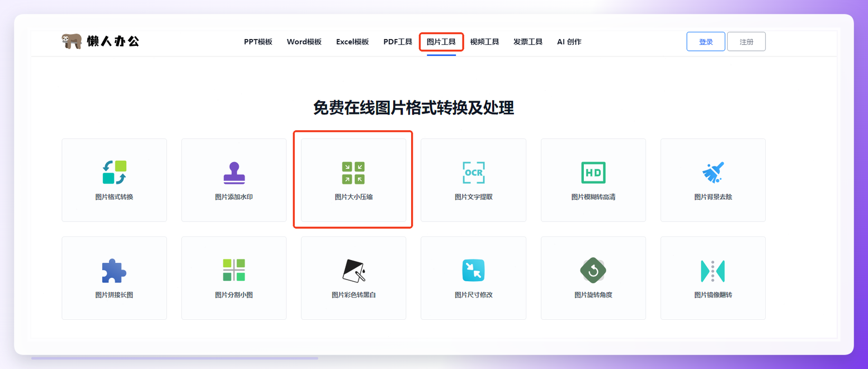Click the 懒人办公 brand name
This screenshot has width=868, height=369.
[x=113, y=41]
